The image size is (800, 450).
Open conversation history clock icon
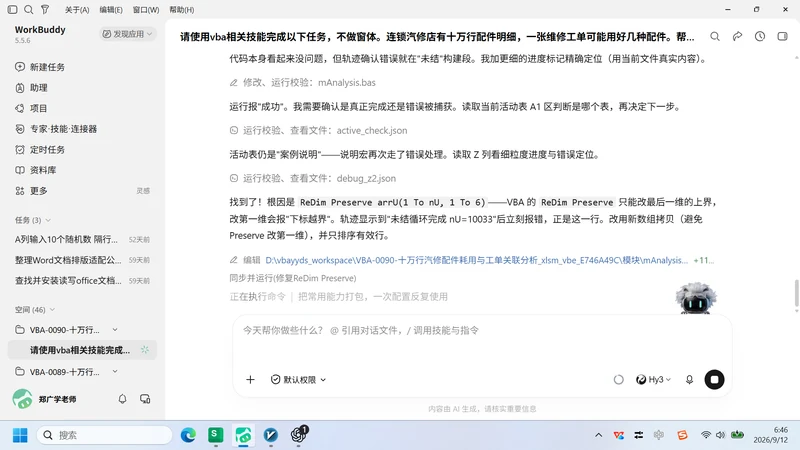[x=760, y=36]
